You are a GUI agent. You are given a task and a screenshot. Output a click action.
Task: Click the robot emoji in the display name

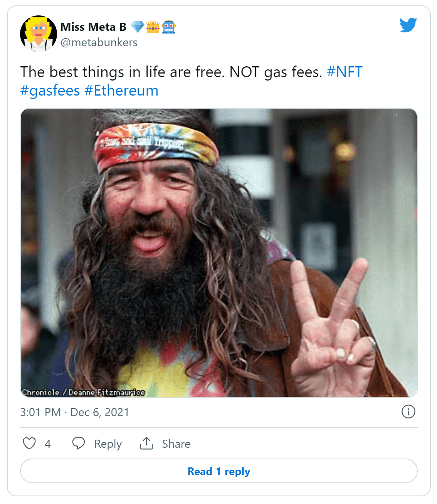[168, 26]
